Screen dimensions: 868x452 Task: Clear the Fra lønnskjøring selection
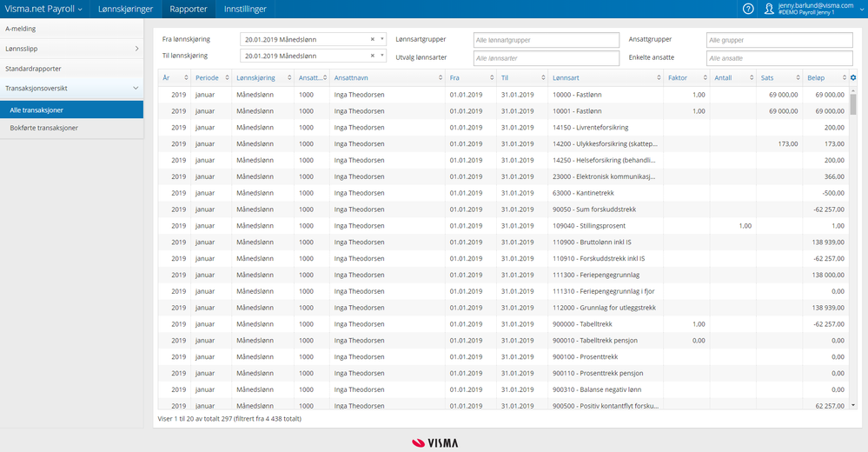pos(373,39)
